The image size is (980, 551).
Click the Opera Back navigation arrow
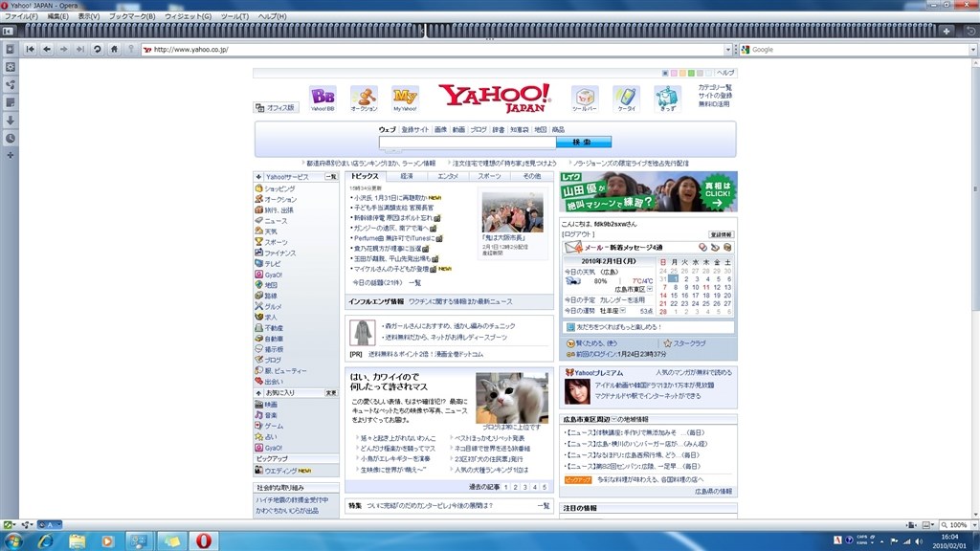(47, 50)
